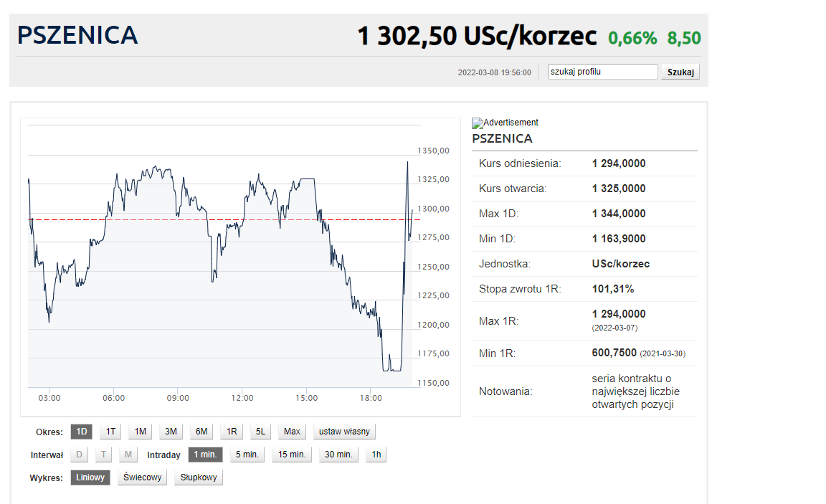
Task: Choose the 3M period
Action: click(x=171, y=432)
